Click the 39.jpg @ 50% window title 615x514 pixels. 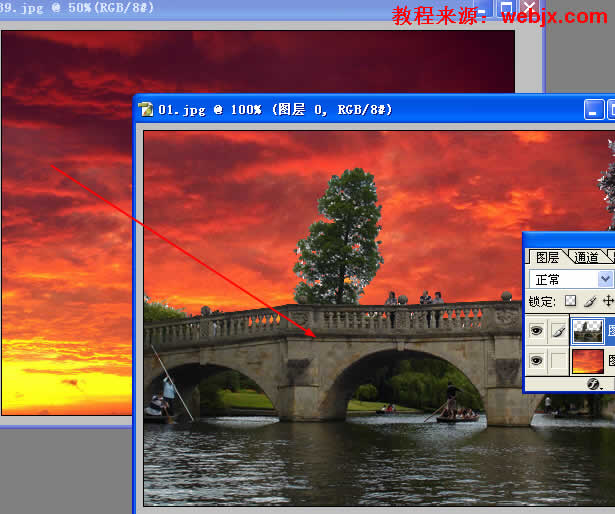click(76, 8)
